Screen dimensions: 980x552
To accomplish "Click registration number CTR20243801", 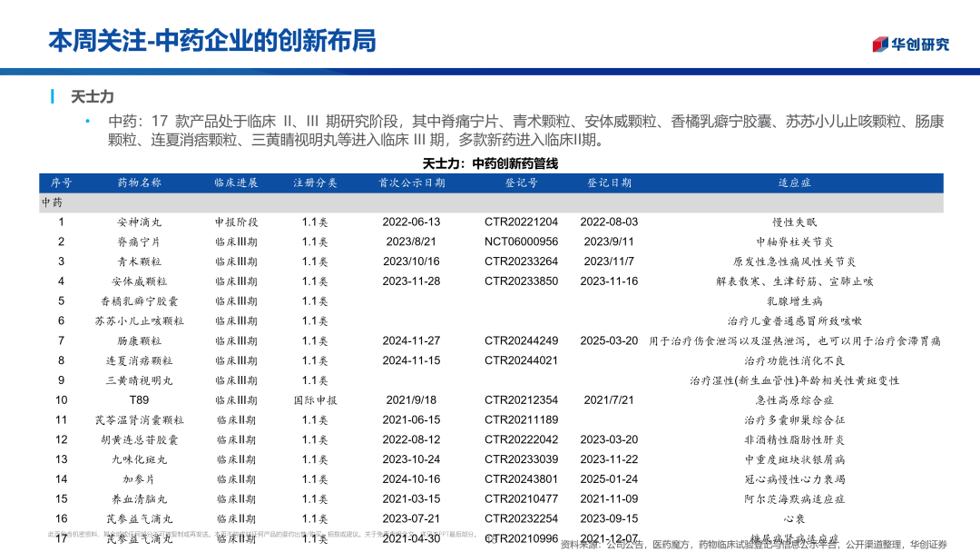I will click(521, 479).
